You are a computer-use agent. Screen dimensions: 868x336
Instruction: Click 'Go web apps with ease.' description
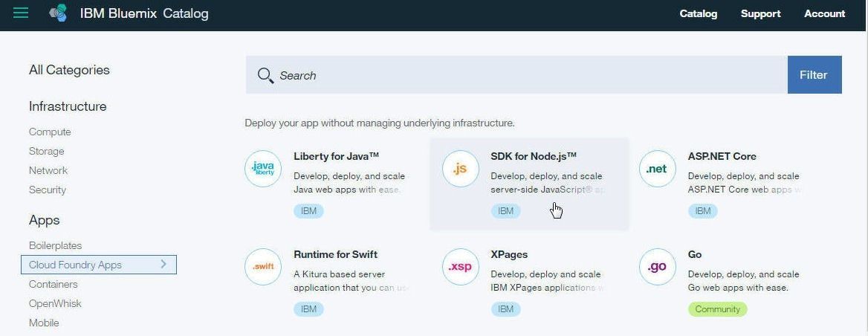click(x=738, y=288)
